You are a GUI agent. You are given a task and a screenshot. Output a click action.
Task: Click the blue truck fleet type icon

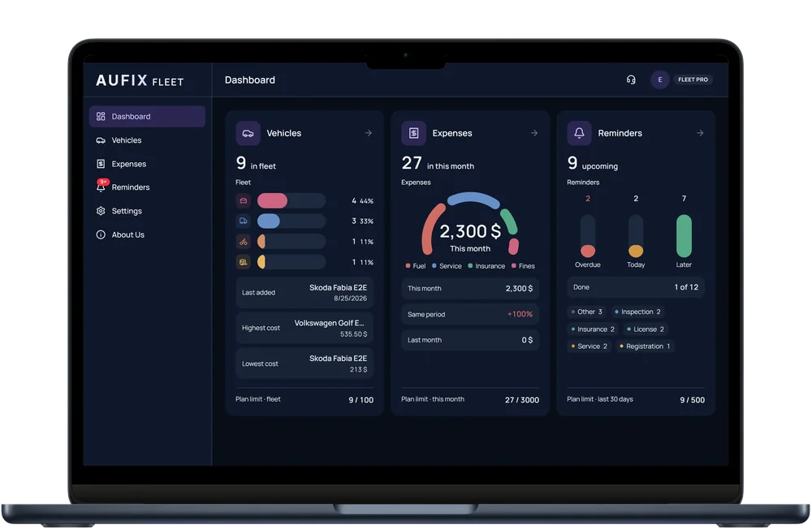tap(244, 221)
